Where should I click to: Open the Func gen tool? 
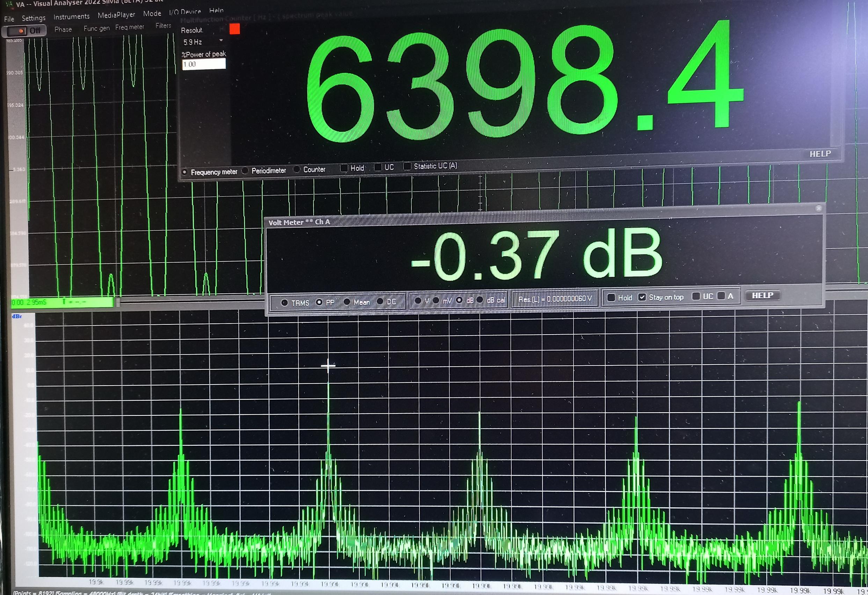[96, 28]
